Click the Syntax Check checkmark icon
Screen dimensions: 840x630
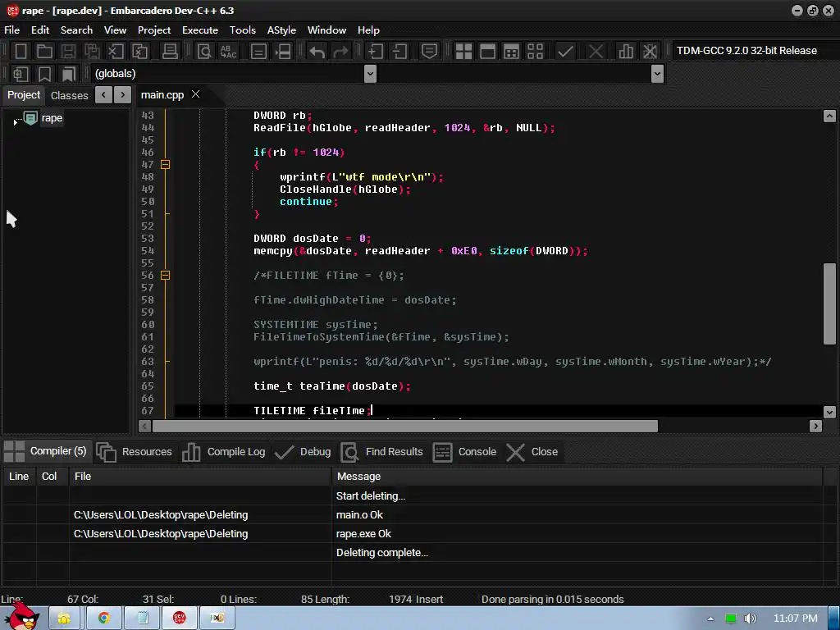[565, 52]
